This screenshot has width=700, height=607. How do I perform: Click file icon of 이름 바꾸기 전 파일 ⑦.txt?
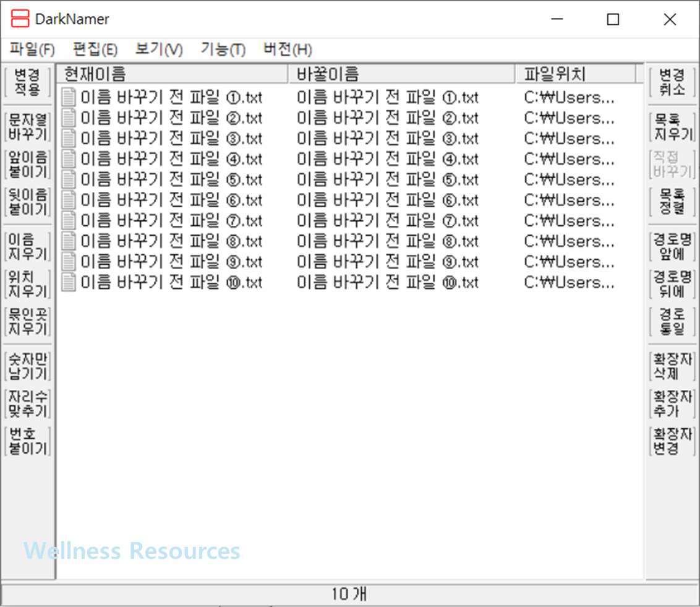pyautogui.click(x=68, y=220)
